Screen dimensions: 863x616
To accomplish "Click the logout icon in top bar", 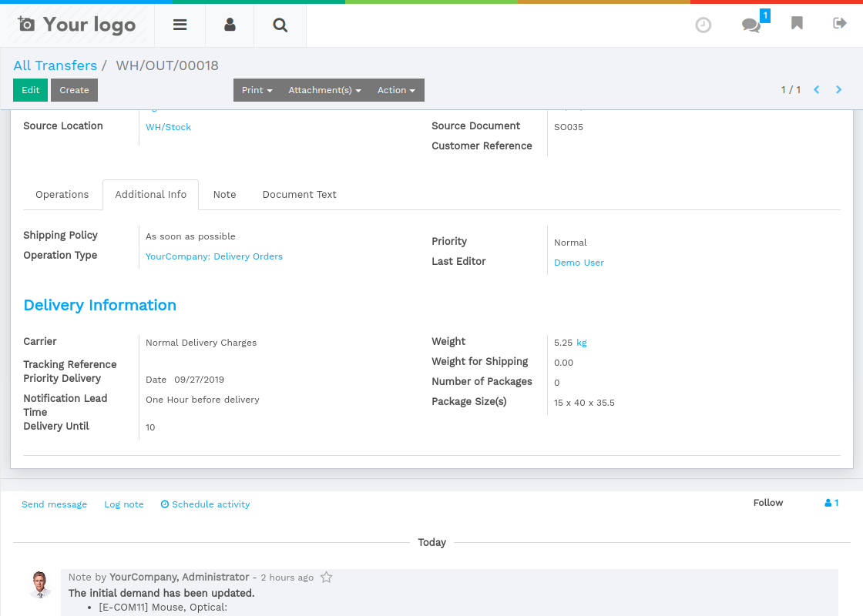I will (839, 24).
